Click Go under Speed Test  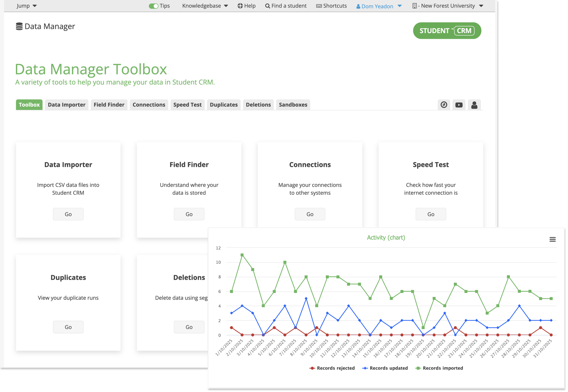pyautogui.click(x=431, y=214)
